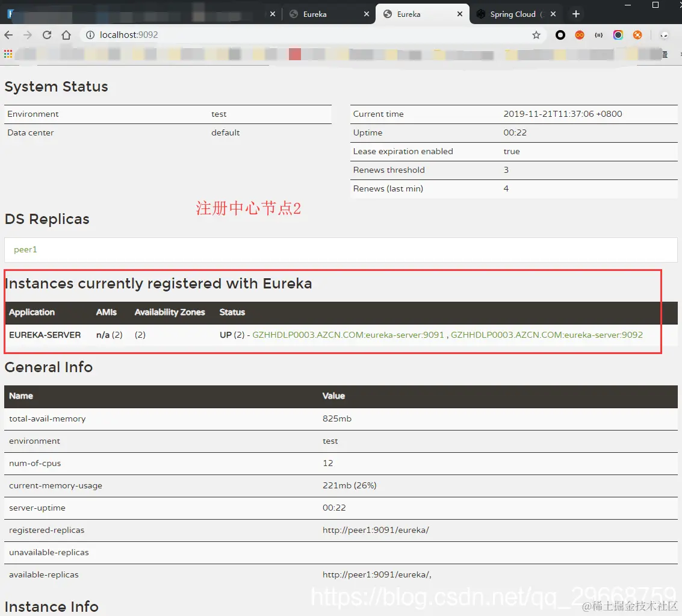The height and width of the screenshot is (616, 682).
Task: Switch to the Spring Cloud tab
Action: click(x=515, y=14)
